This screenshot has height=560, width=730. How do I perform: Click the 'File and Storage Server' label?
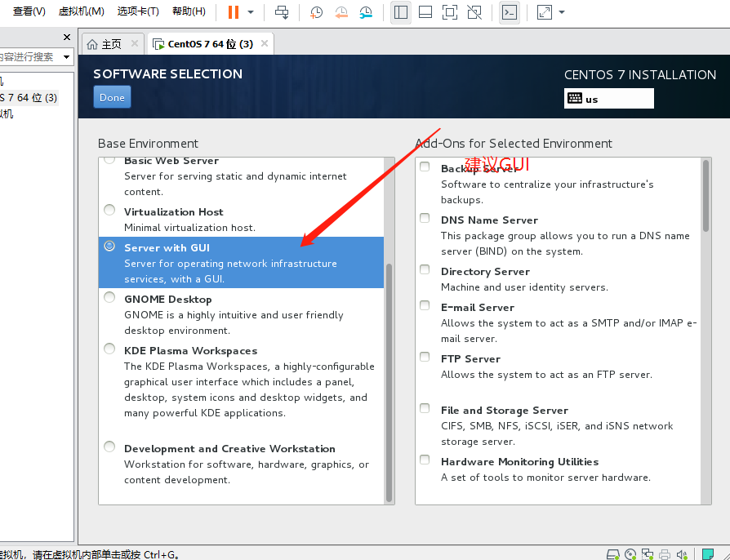tap(505, 410)
